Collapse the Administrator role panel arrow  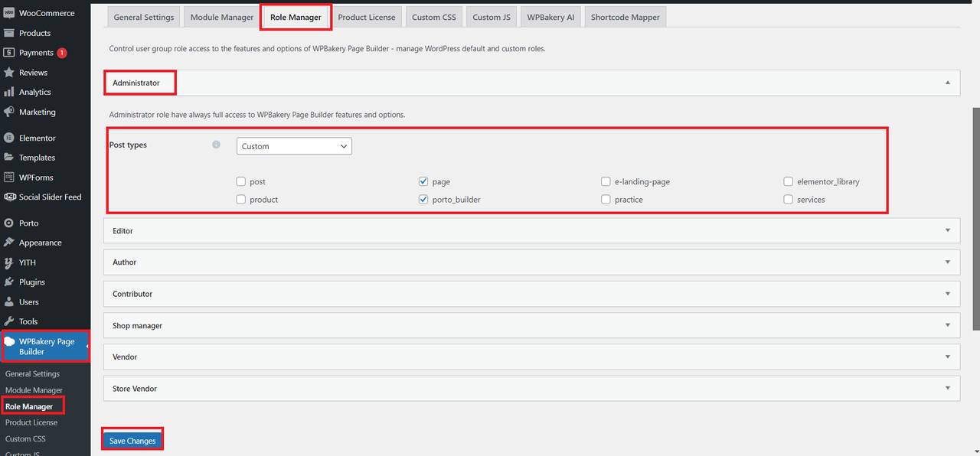pos(948,83)
